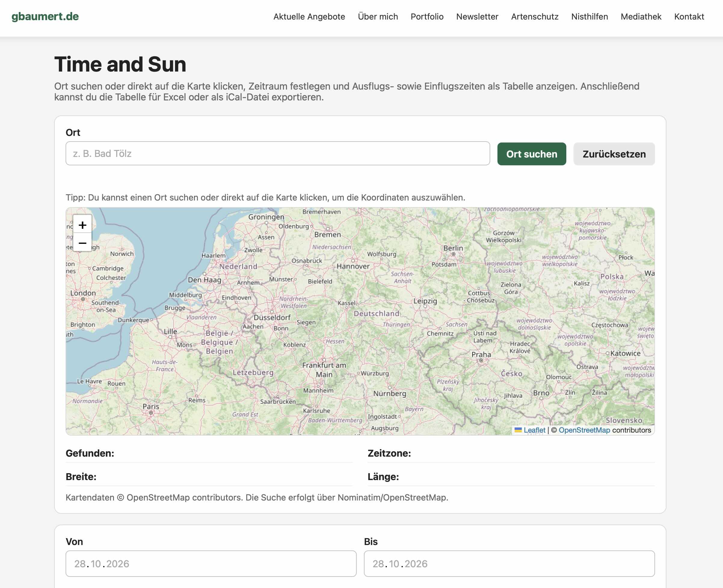Select Bremen on the map
The width and height of the screenshot is (723, 588).
click(328, 234)
